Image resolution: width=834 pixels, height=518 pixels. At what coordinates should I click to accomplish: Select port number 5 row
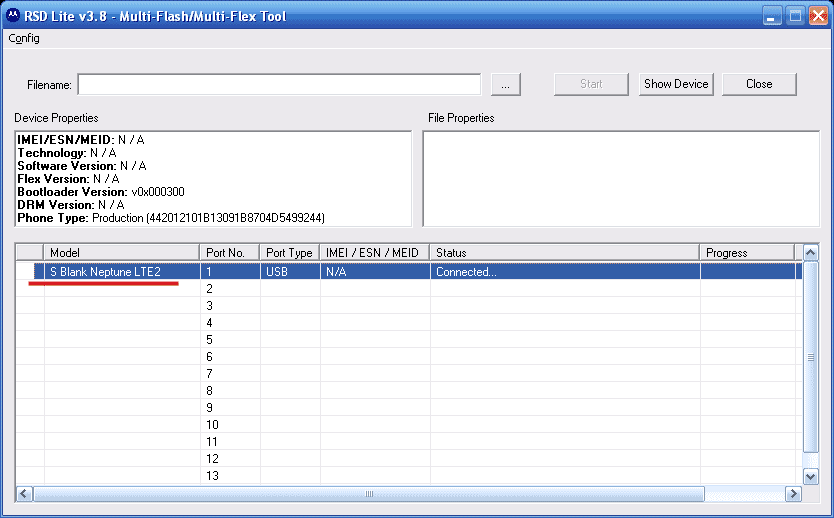(408, 340)
